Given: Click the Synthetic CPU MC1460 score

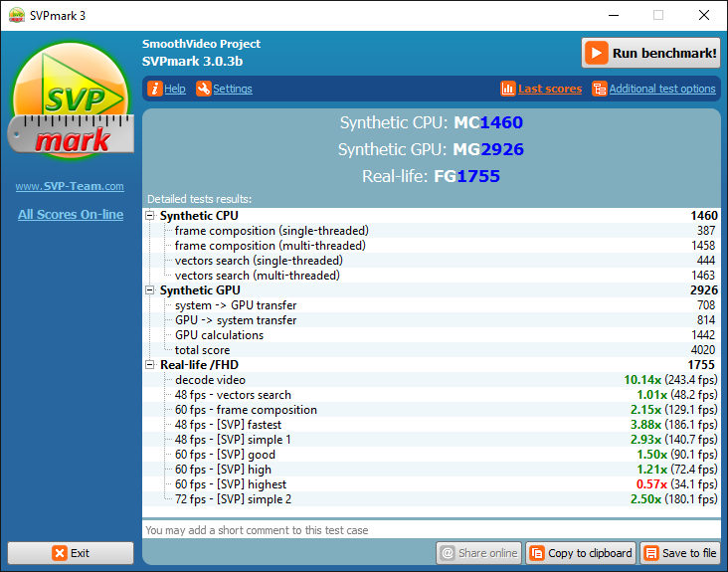Looking at the screenshot, I should (488, 122).
